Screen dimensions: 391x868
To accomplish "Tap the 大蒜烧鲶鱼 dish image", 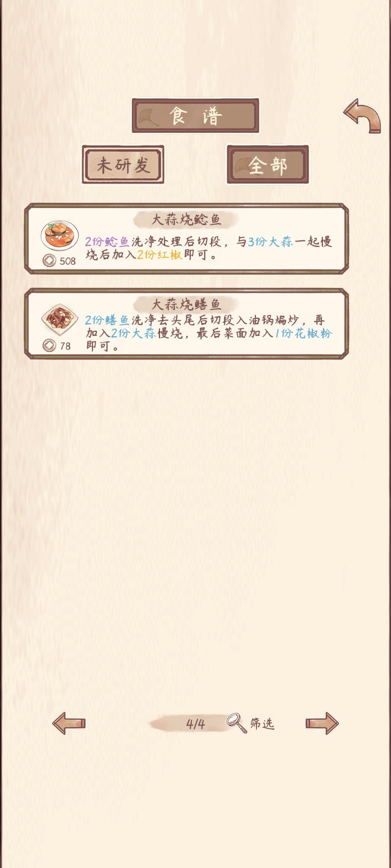I will 60,235.
